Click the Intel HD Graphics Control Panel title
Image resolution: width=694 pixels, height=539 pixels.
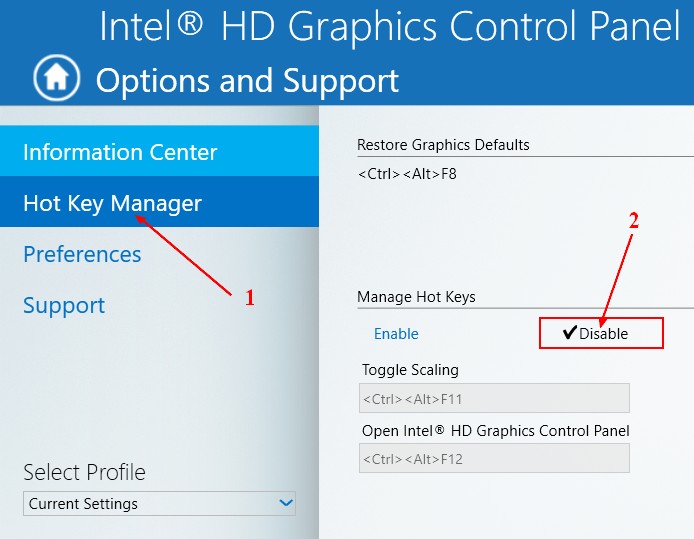pyautogui.click(x=390, y=27)
